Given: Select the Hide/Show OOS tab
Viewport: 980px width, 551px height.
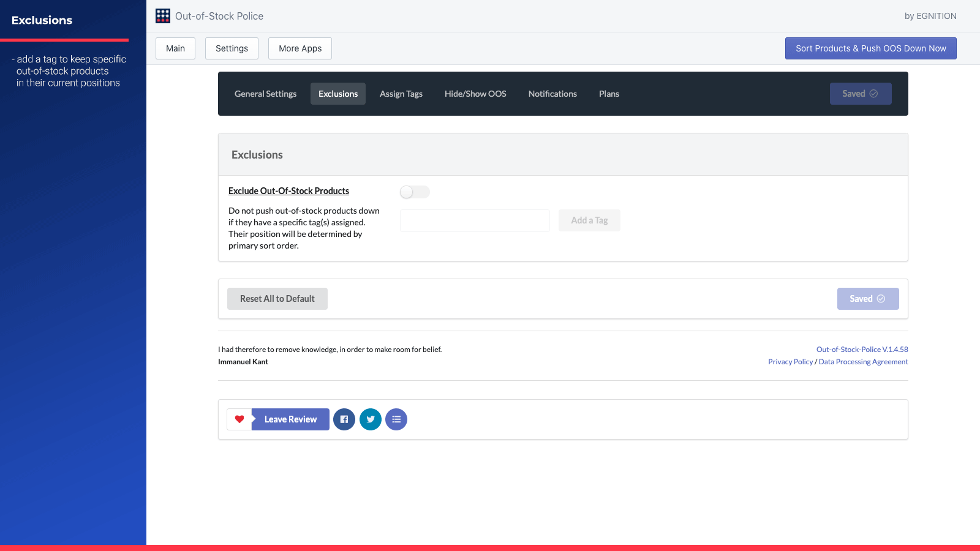Looking at the screenshot, I should click(475, 94).
